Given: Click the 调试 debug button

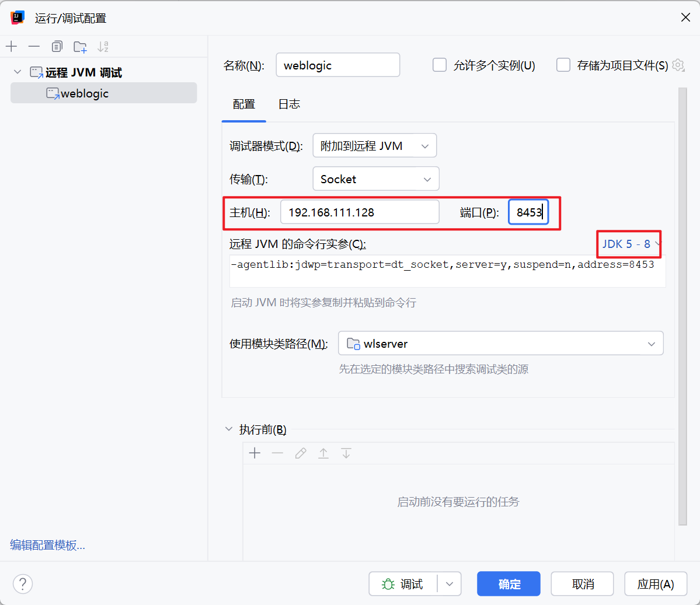Looking at the screenshot, I should coord(403,584).
